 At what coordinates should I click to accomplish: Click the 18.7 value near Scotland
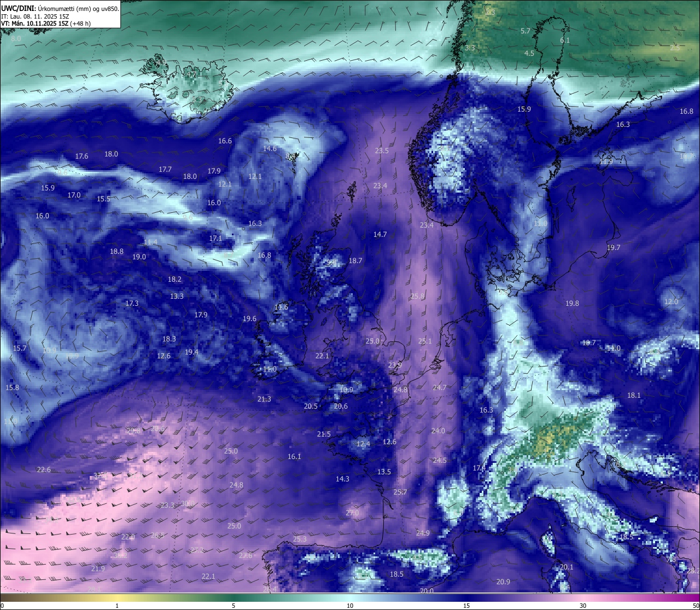tap(355, 260)
